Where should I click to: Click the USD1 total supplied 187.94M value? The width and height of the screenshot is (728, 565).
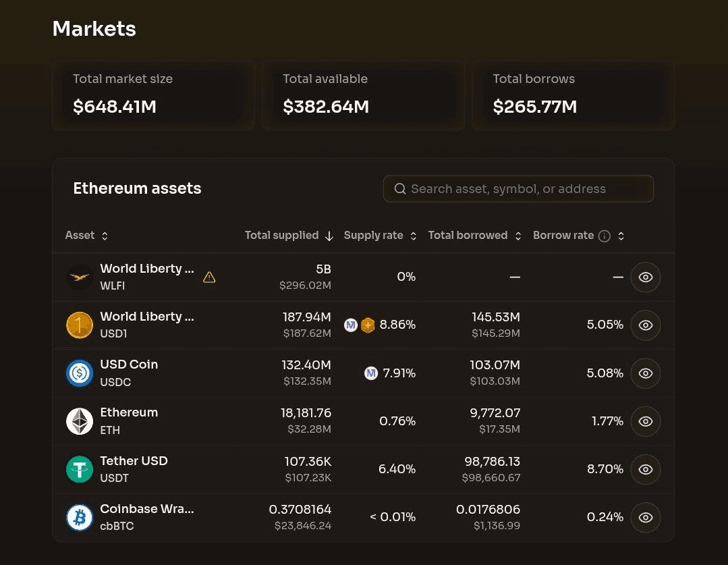point(307,317)
